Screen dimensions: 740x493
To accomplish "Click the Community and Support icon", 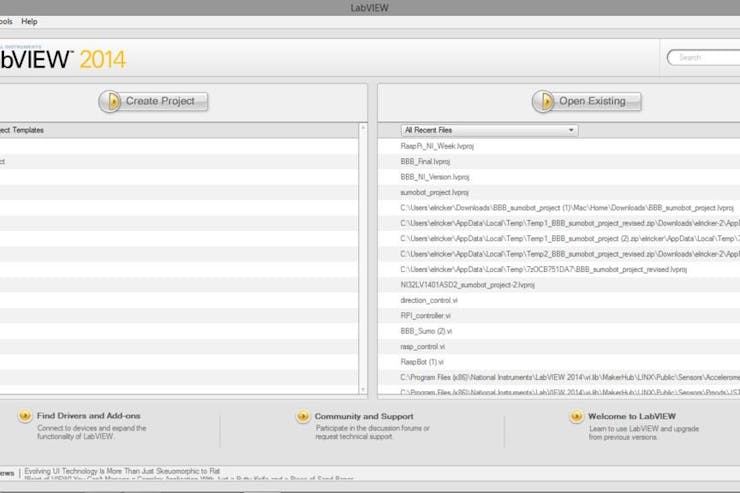I will (x=303, y=417).
